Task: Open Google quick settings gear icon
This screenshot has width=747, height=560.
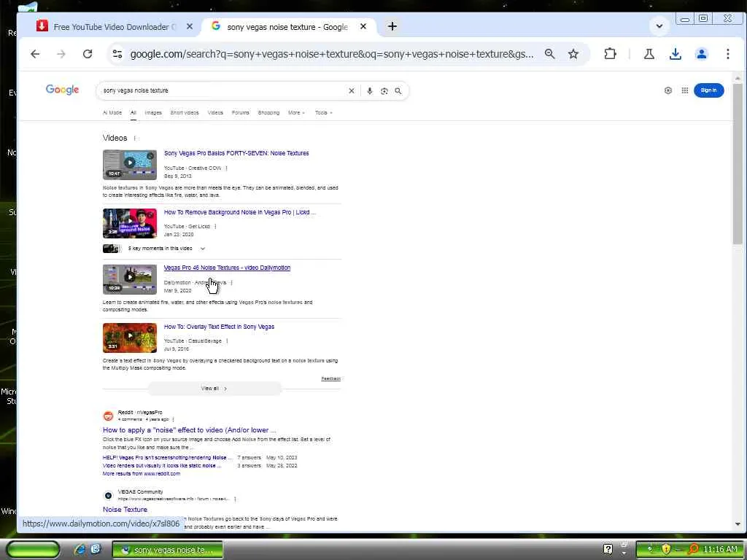Action: click(668, 90)
